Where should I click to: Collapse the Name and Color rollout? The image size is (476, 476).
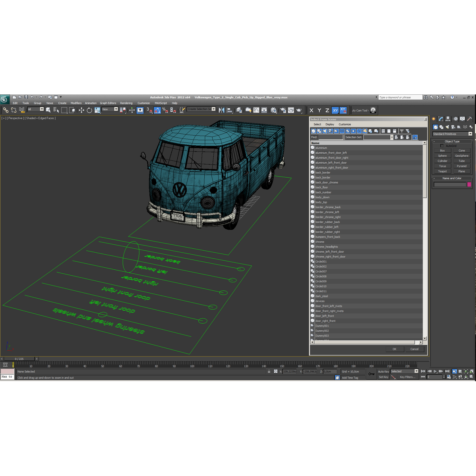[452, 178]
